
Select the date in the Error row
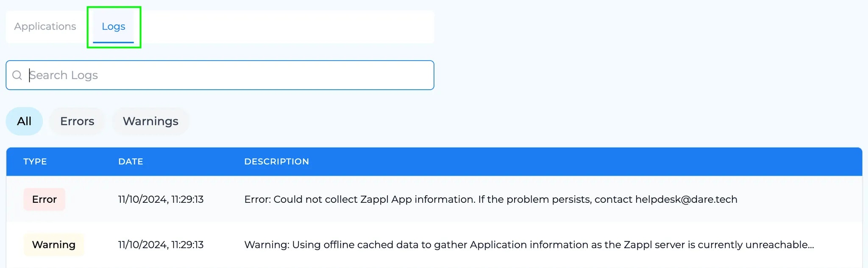(161, 199)
